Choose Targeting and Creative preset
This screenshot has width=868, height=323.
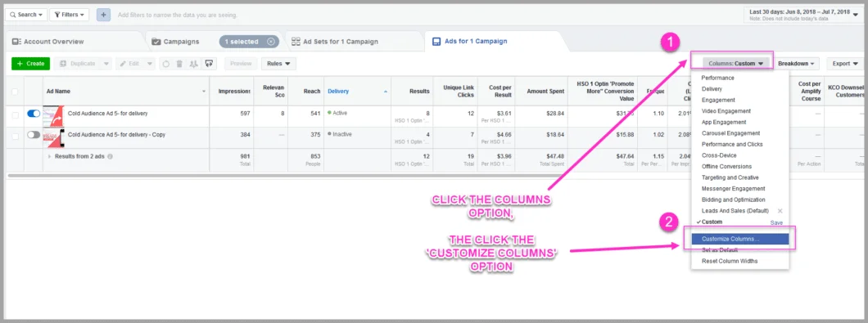(730, 177)
